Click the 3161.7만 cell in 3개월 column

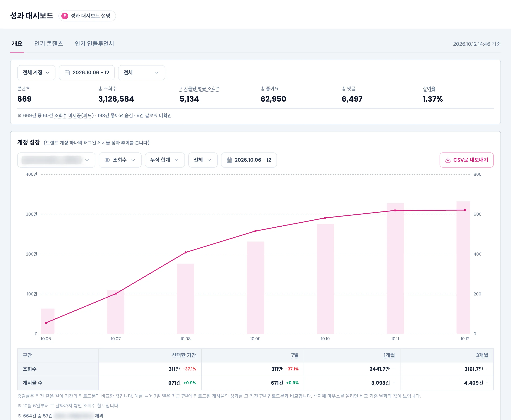pyautogui.click(x=474, y=369)
